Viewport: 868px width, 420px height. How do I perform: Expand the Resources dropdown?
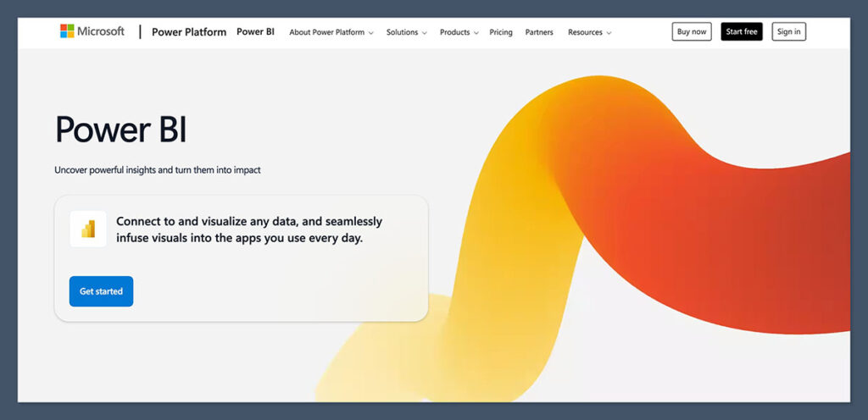pyautogui.click(x=590, y=32)
